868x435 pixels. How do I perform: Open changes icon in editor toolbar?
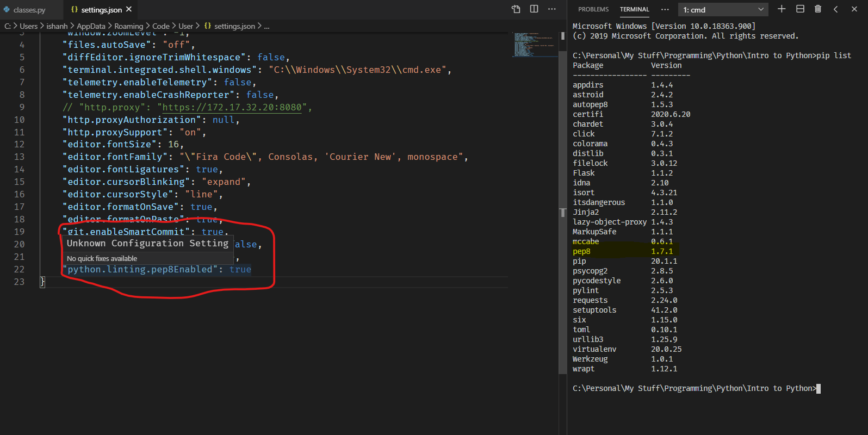coord(516,9)
